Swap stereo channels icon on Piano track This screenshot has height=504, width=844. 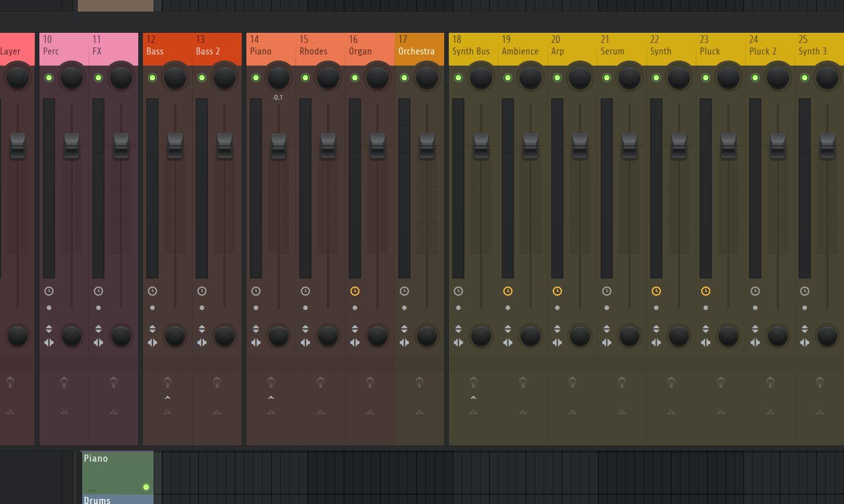256,343
